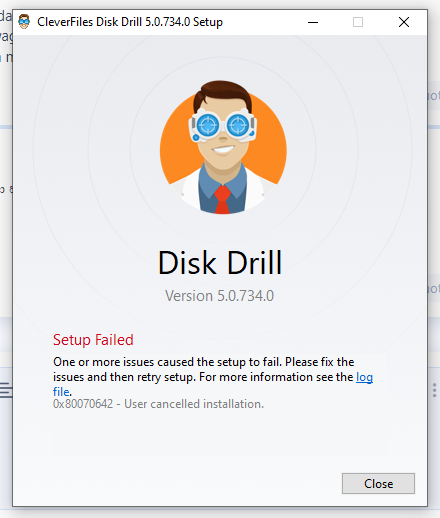
Task: Click the "CleverFiles Disk Drill 5.0.734.0 Setup" title text
Action: [130, 22]
